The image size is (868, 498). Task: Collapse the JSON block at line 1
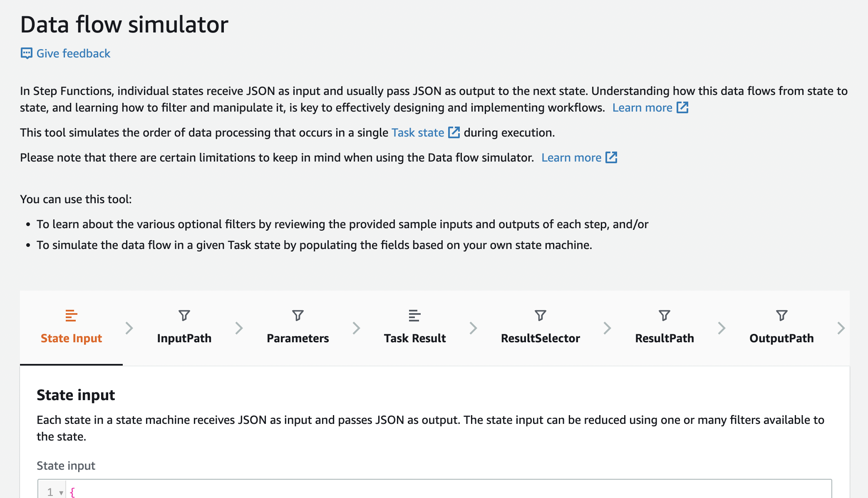point(61,492)
